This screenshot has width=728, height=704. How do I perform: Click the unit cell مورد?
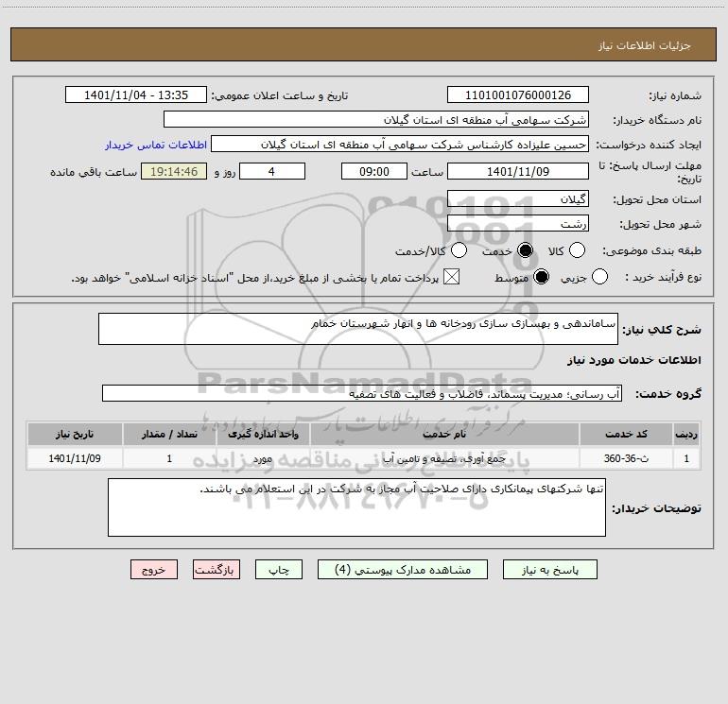(x=263, y=458)
